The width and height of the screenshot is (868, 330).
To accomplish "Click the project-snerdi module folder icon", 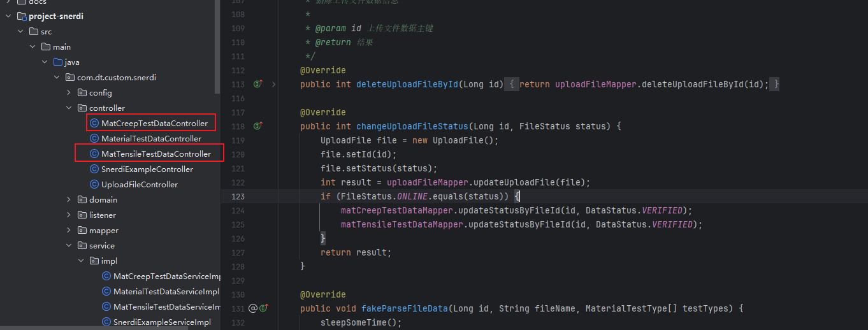I will point(21,16).
